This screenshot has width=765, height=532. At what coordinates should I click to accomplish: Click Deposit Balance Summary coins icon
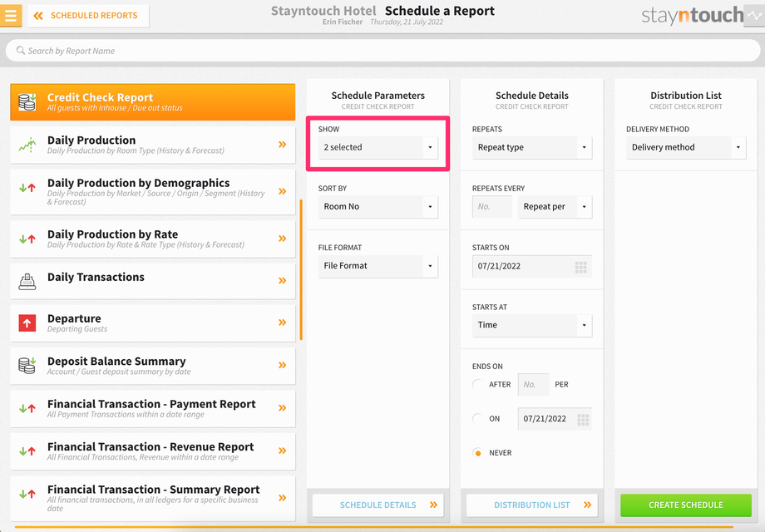27,365
